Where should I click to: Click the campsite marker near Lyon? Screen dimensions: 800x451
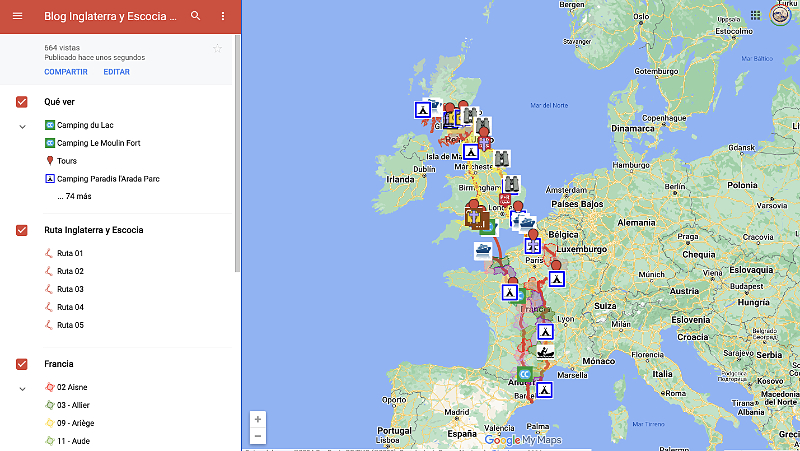point(545,332)
